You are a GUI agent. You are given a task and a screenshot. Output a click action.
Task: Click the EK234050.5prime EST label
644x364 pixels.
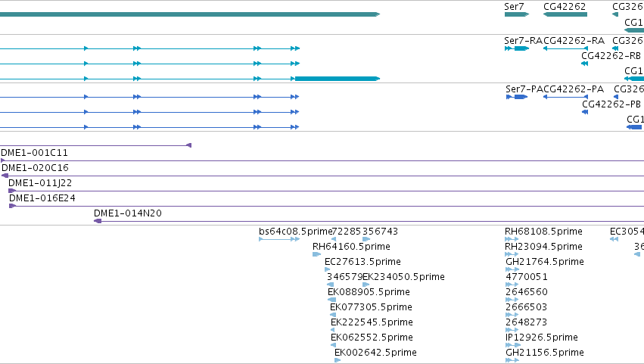(x=404, y=277)
